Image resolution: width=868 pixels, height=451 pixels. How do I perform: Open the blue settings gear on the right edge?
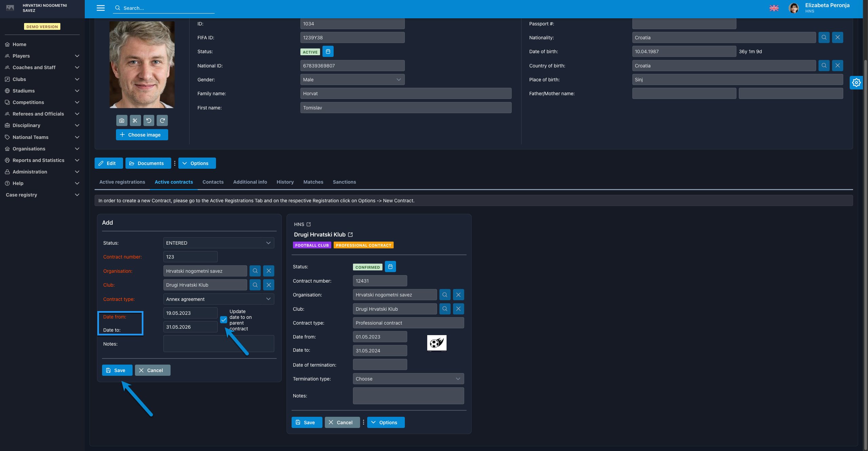(856, 83)
